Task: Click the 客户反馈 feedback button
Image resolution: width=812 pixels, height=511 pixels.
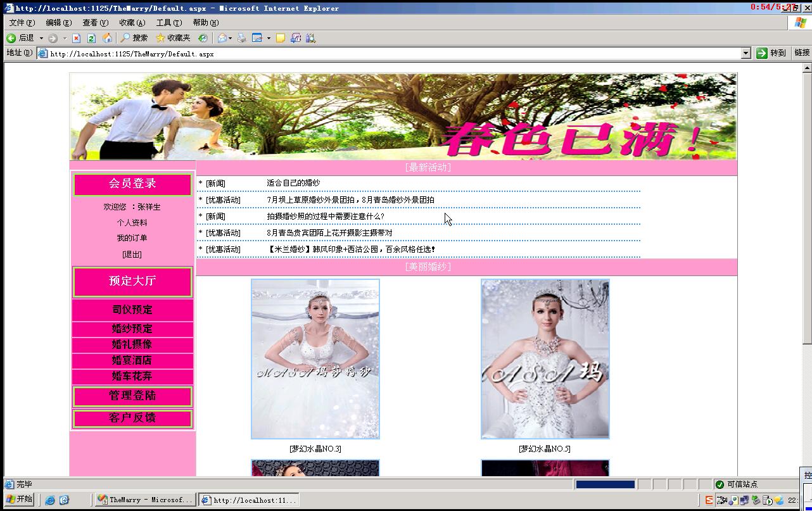Action: pyautogui.click(x=132, y=418)
